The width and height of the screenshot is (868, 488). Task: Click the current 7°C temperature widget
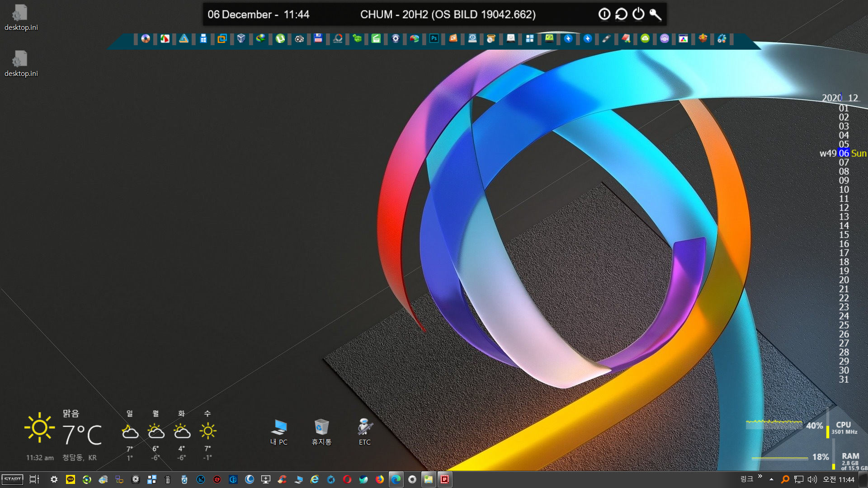[82, 435]
